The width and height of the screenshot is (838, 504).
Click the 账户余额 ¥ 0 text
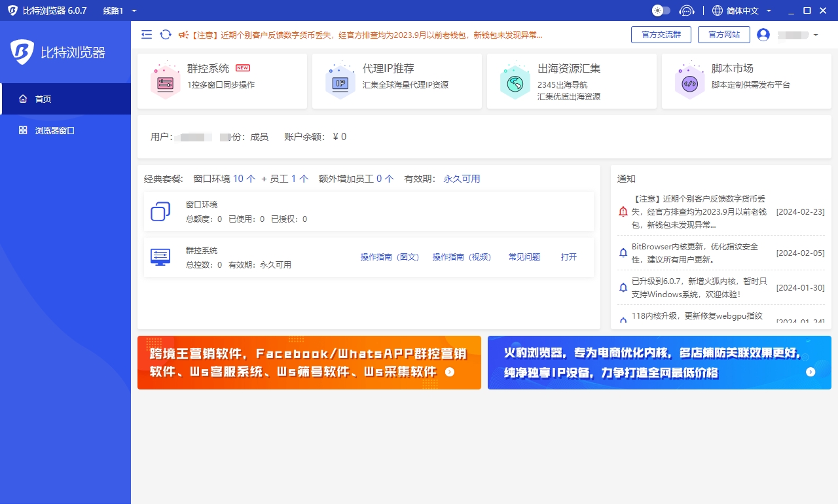point(315,137)
